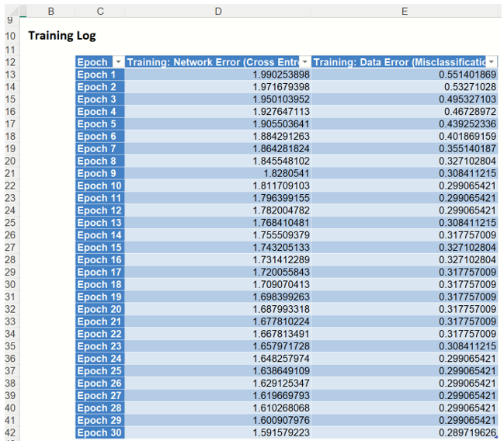Select data error value 0.401869159

click(x=405, y=137)
